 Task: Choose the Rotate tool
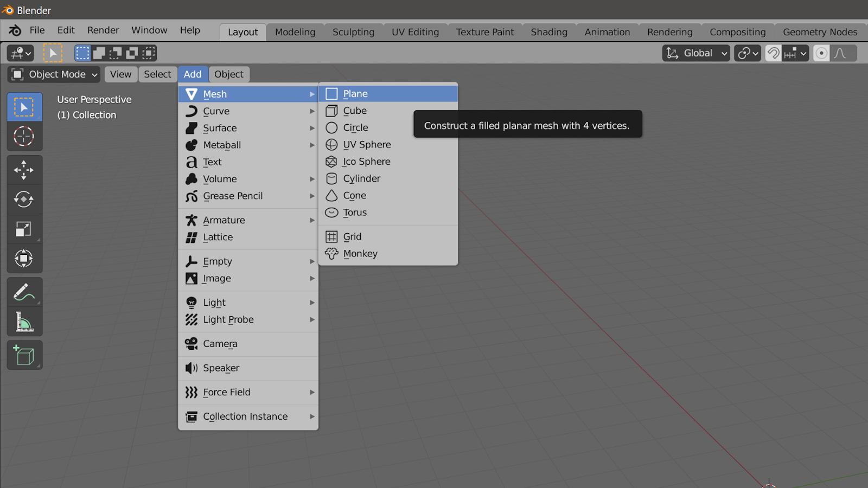point(24,199)
